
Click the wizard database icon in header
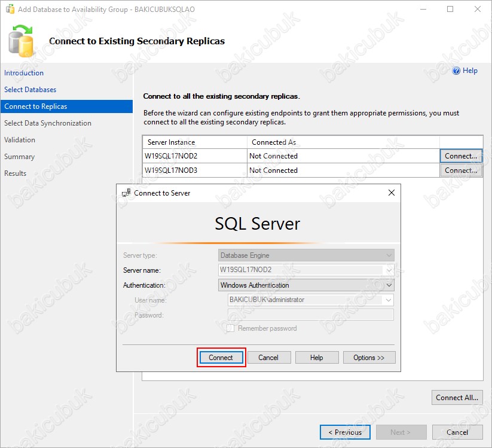tap(23, 42)
